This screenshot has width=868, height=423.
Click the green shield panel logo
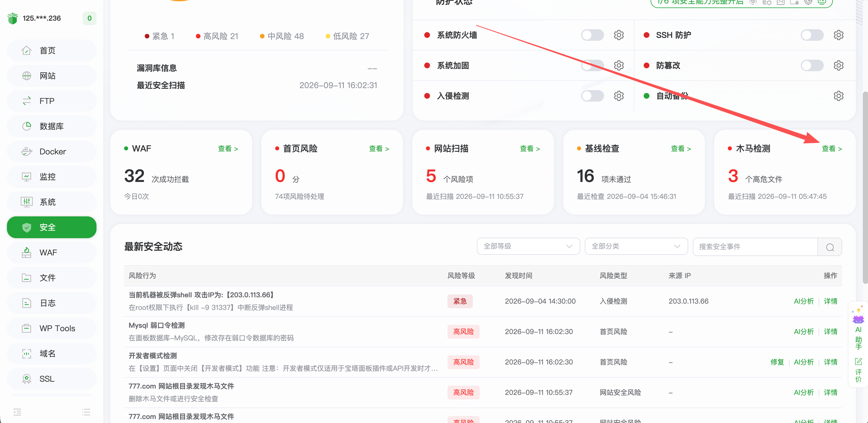click(x=12, y=18)
